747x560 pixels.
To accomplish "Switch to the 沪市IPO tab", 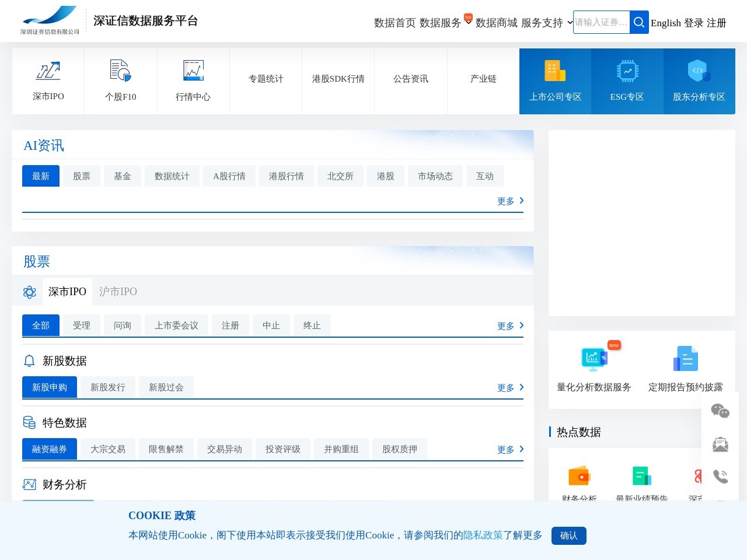I will [118, 292].
